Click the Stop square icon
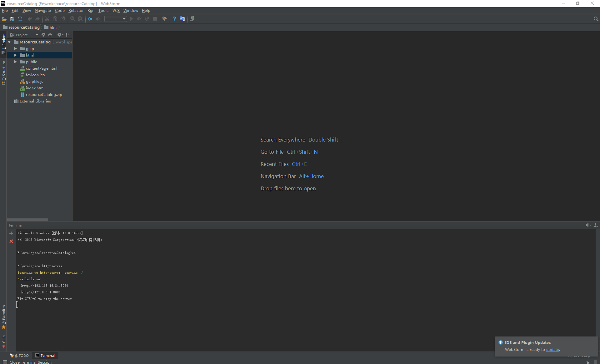The width and height of the screenshot is (600, 364). 155,19
